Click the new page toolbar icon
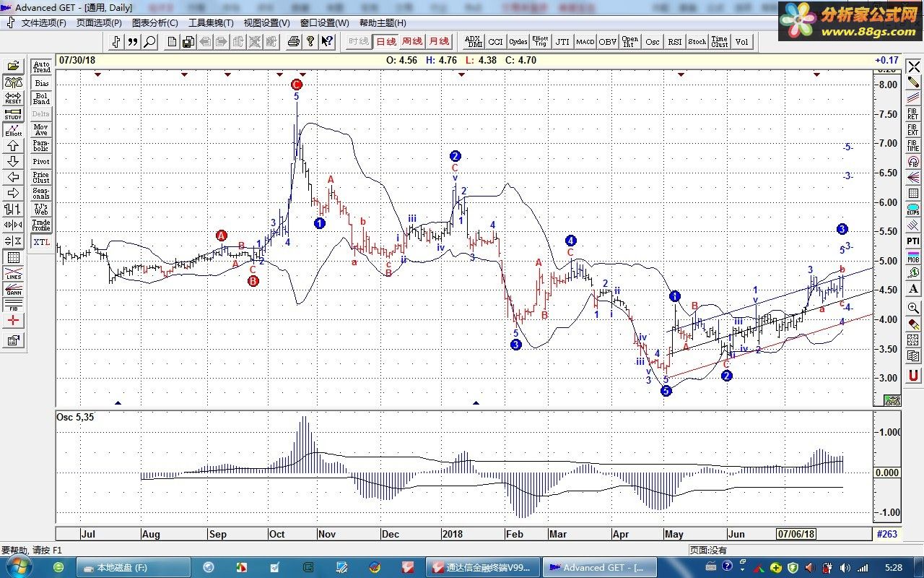924x578 pixels. pyautogui.click(x=172, y=42)
